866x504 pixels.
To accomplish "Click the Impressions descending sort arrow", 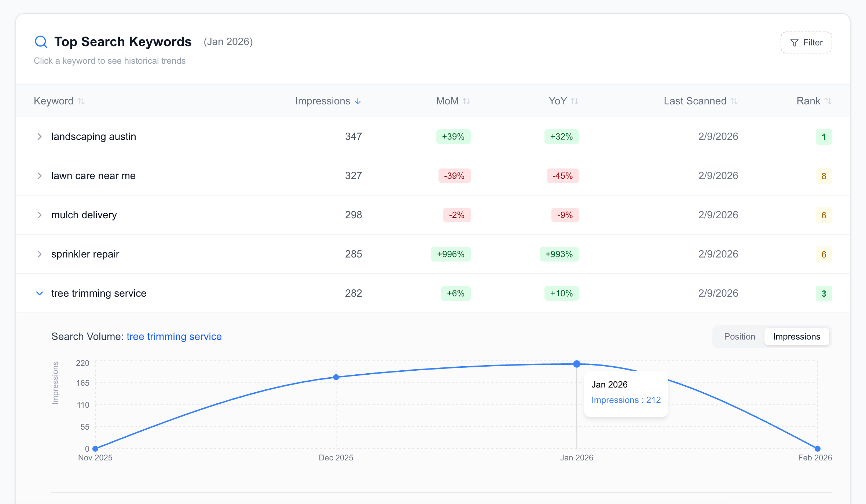I will pos(358,101).
